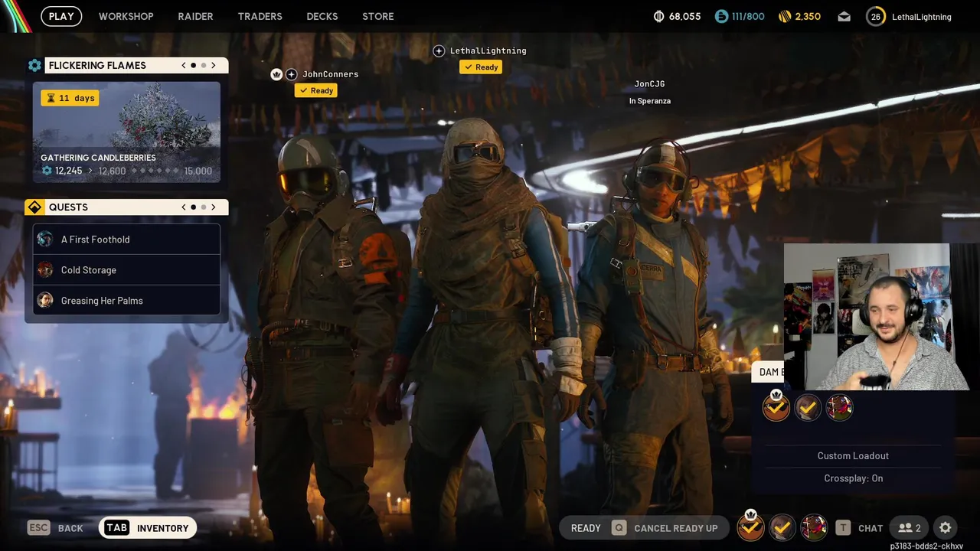980x551 pixels.
Task: Click the plus icon next to LethalLightning name tag
Action: (439, 51)
